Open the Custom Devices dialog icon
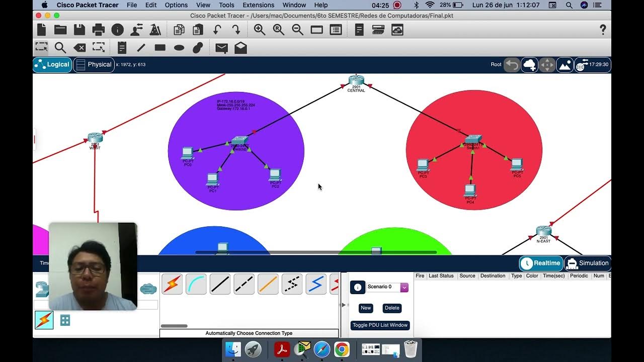Screen dimensions: 644x362 click(336, 30)
